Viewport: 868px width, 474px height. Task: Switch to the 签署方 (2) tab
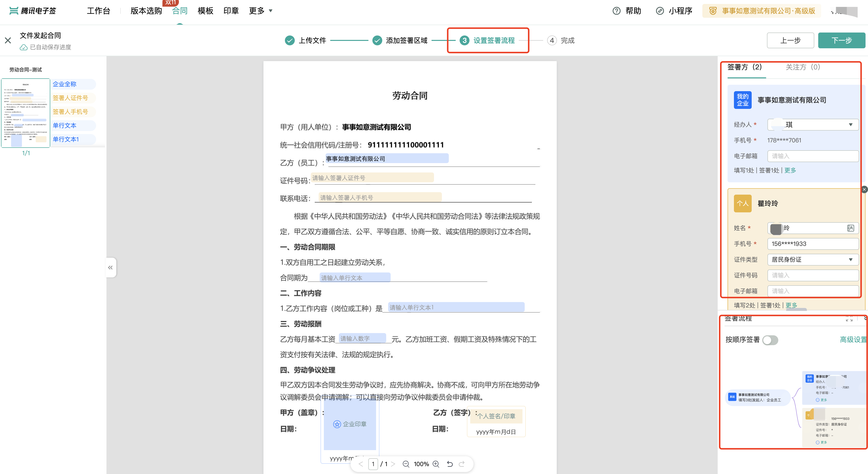tap(745, 67)
